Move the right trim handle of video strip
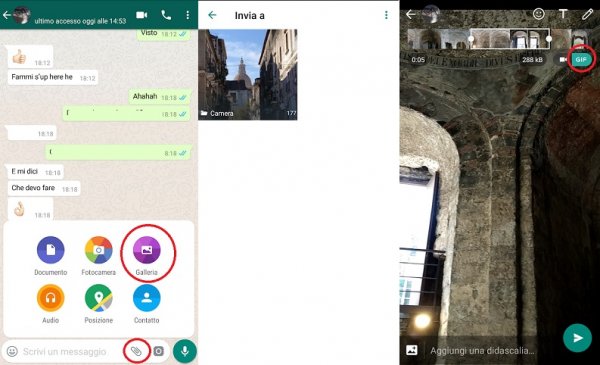Screen dimensions: 600x365 point(549,39)
